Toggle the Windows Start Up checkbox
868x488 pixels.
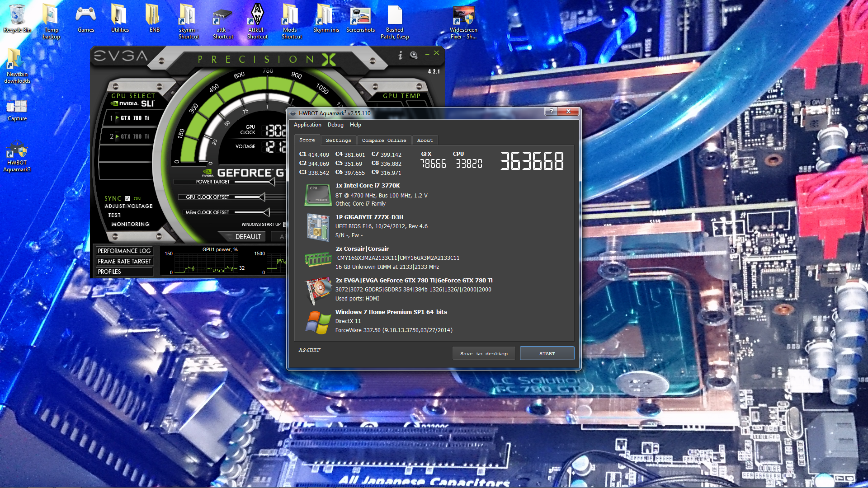pyautogui.click(x=284, y=224)
